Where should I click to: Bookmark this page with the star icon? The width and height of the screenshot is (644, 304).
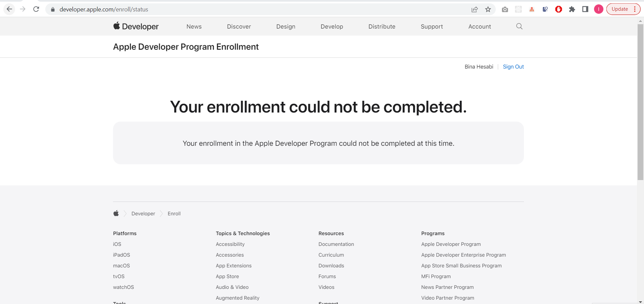pos(488,9)
